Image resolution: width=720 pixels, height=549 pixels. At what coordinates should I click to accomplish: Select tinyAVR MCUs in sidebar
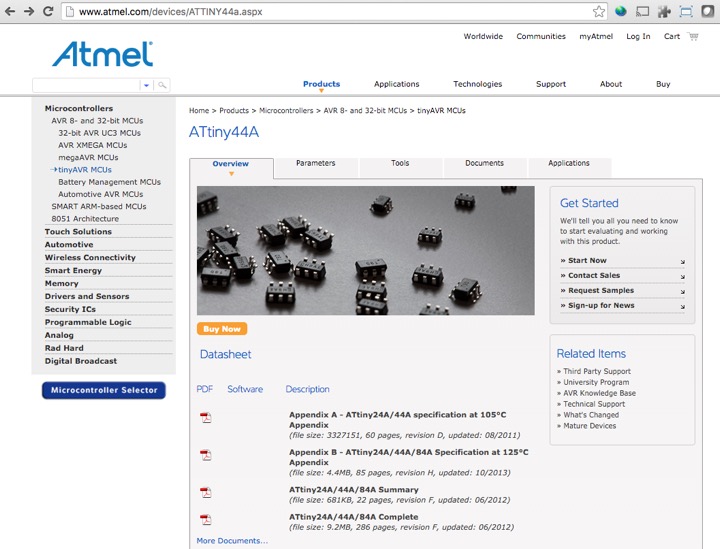tap(85, 169)
